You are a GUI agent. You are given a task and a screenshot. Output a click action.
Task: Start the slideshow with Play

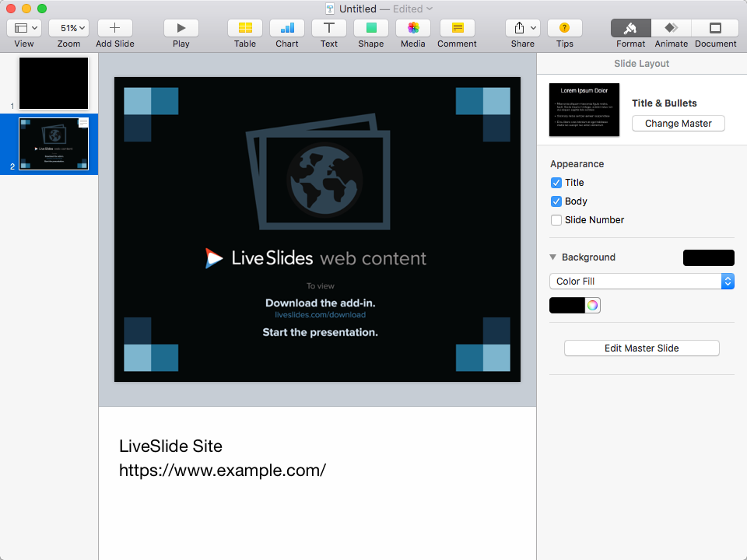[x=181, y=28]
